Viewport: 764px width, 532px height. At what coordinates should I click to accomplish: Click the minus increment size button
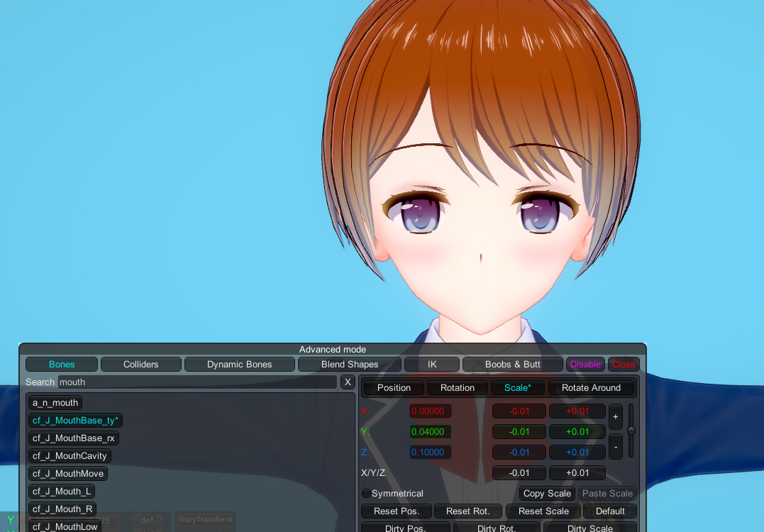pos(616,447)
